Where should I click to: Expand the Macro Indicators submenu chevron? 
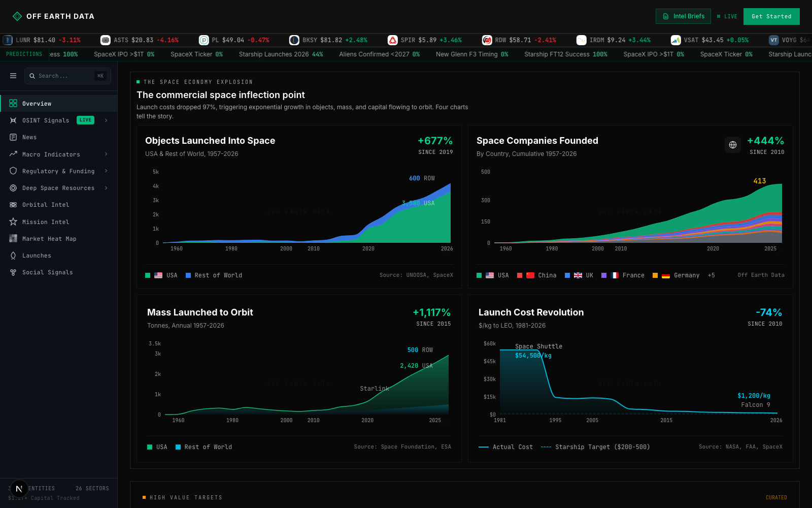(106, 154)
